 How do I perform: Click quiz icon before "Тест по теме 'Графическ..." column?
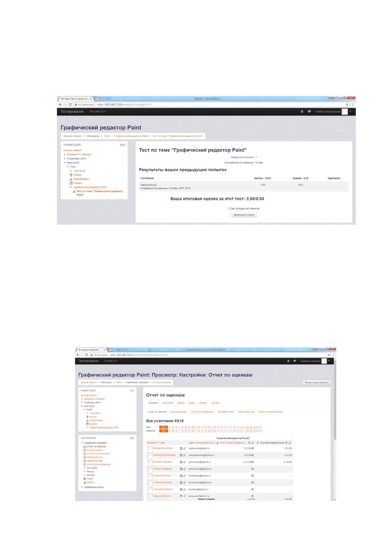pos(218,443)
